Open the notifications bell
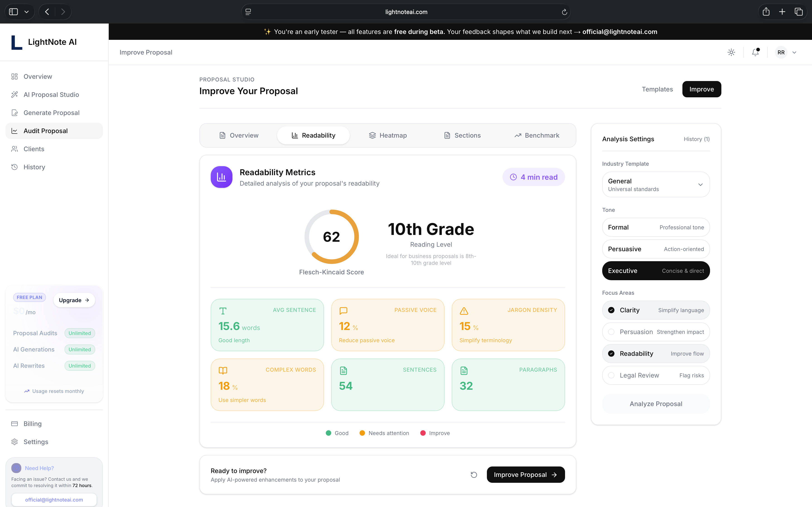Viewport: 812px width, 507px height. [755, 52]
